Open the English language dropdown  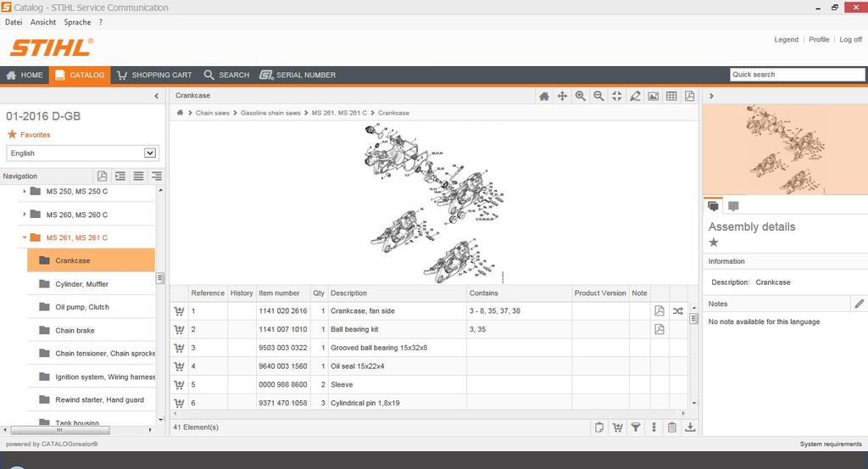coord(82,153)
